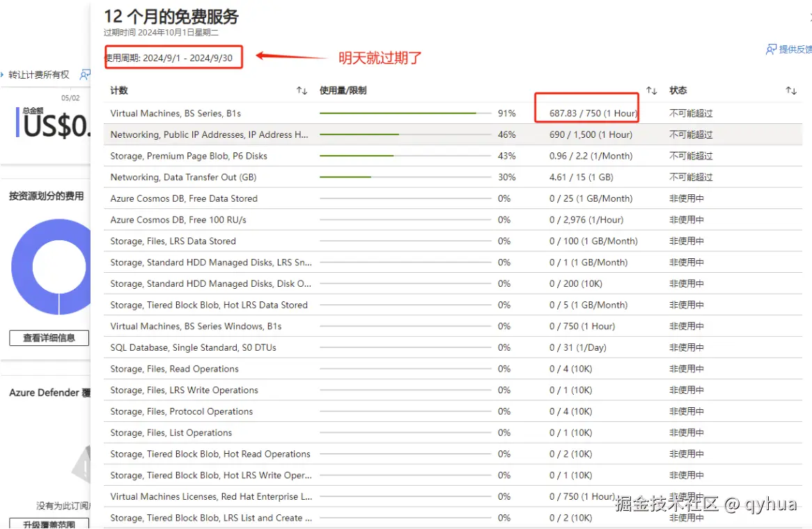Click the 0.96 / 2.2 (1/Month) value
The image size is (812, 529).
(591, 155)
